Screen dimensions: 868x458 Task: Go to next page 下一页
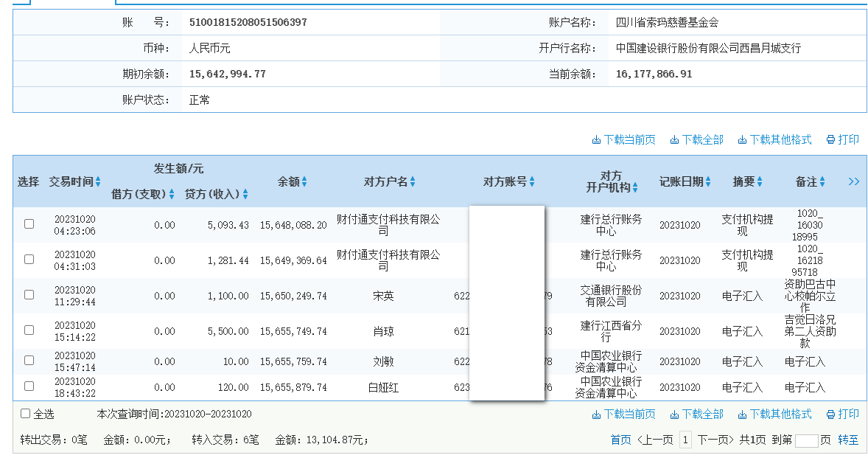pyautogui.click(x=715, y=440)
